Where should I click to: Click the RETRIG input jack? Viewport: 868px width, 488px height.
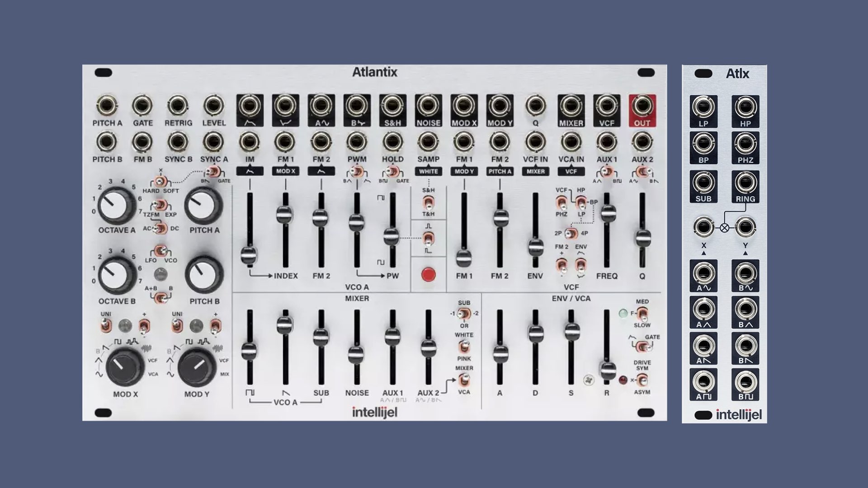pyautogui.click(x=178, y=106)
